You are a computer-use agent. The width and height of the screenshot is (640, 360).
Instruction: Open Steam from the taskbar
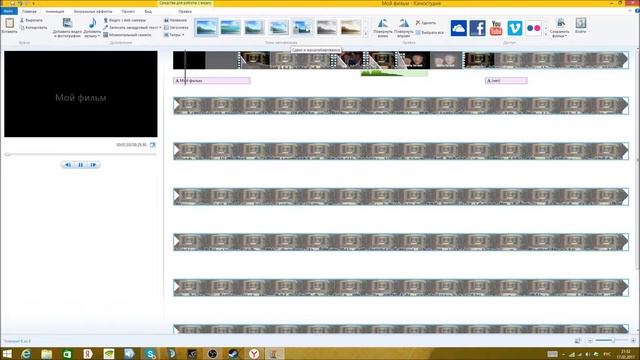point(233,354)
